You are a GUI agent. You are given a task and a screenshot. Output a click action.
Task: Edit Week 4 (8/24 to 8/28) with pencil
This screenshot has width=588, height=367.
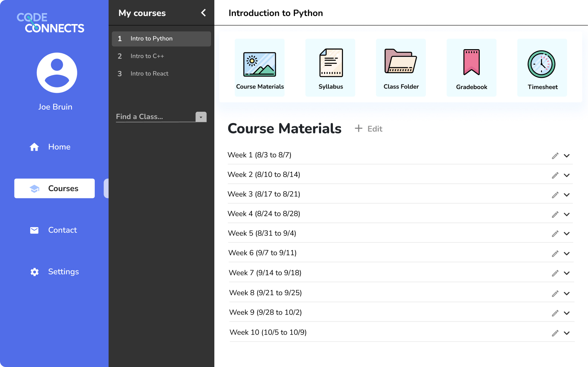point(555,215)
